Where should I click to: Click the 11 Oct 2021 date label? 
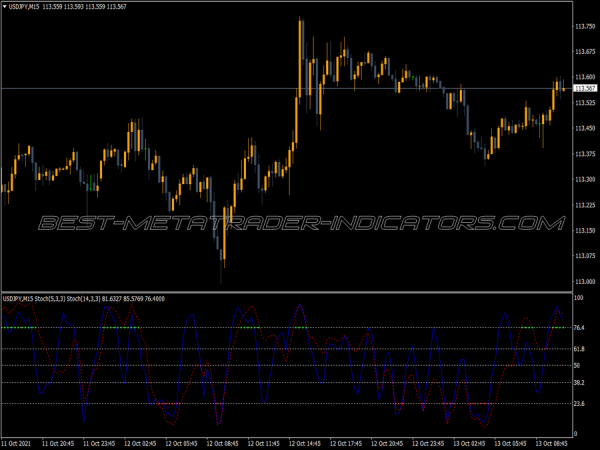tap(16, 444)
